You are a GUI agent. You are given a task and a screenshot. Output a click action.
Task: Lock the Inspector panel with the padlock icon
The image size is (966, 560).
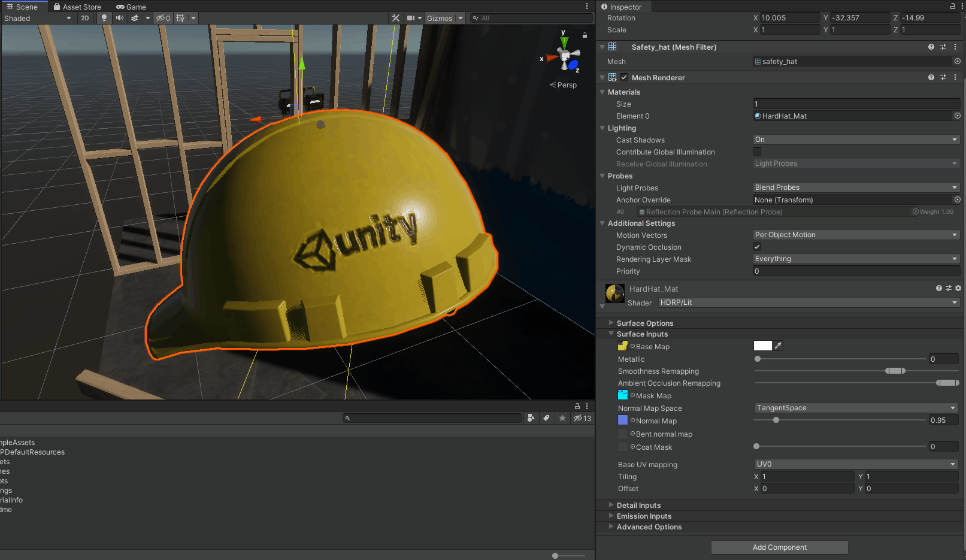coord(952,6)
